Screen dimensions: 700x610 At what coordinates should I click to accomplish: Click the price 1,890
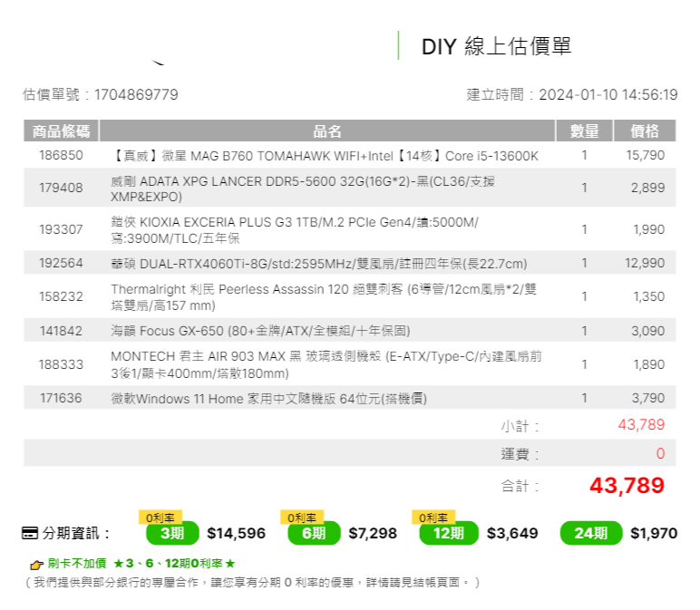tap(648, 364)
